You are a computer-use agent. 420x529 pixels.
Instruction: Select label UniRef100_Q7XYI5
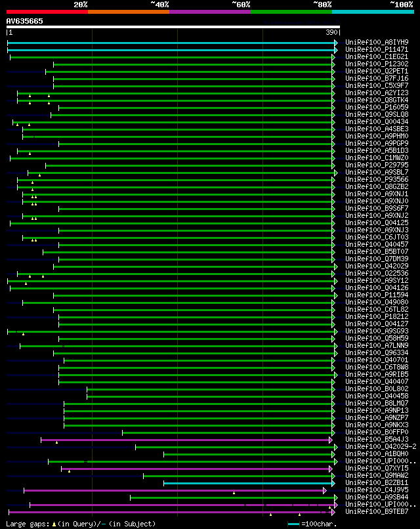pyautogui.click(x=377, y=468)
